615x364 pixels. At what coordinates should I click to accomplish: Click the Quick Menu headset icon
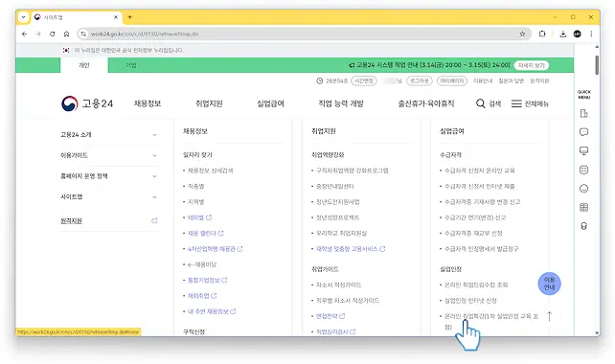tap(583, 226)
